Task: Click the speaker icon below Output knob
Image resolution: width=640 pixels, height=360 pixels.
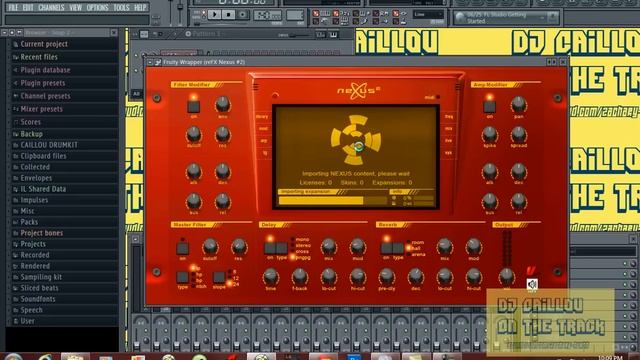Action: [532, 284]
